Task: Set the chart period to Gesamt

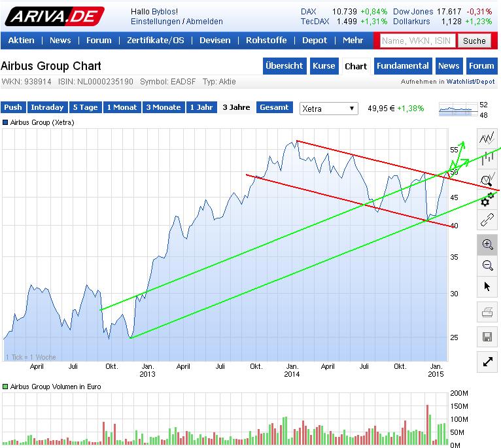Action: [x=274, y=107]
